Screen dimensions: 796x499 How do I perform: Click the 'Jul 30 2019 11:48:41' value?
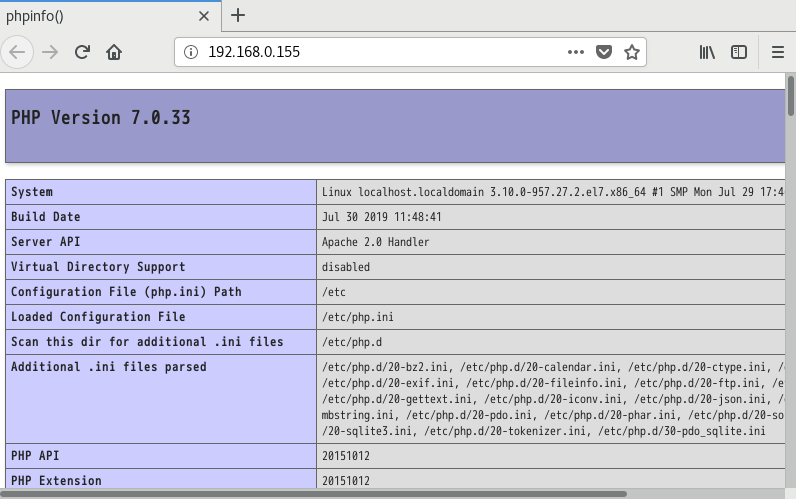(x=382, y=217)
